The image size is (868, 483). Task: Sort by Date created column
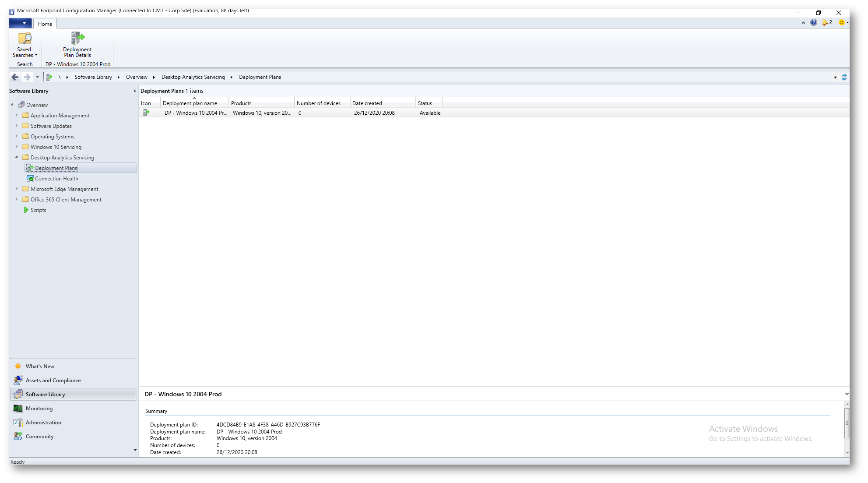(x=383, y=103)
